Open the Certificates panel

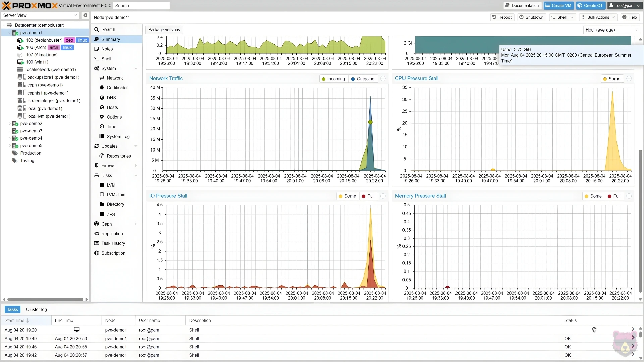point(117,87)
